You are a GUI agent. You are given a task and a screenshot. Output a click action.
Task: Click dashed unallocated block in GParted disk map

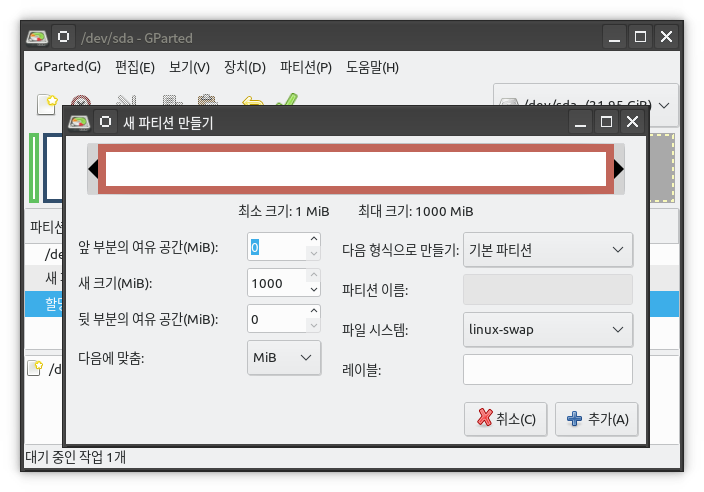click(x=662, y=168)
